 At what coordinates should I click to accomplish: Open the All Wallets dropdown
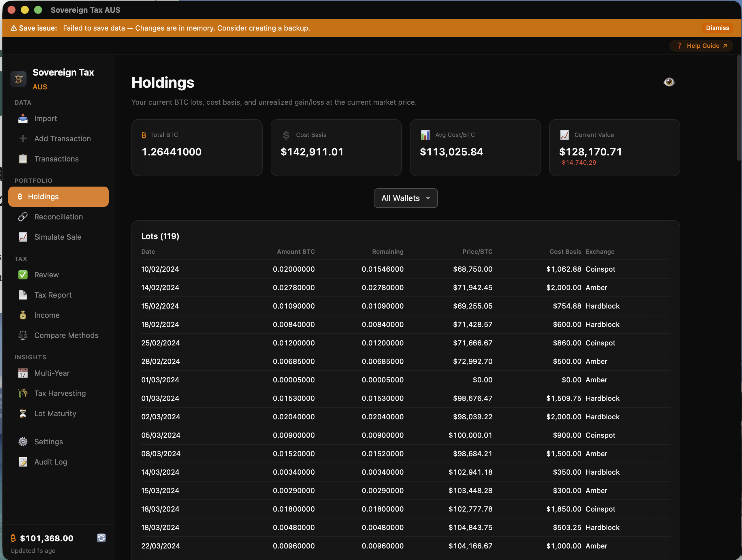coord(406,198)
